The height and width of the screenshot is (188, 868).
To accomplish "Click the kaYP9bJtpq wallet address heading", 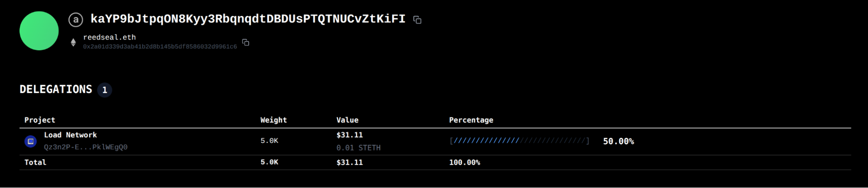I will click(x=248, y=19).
